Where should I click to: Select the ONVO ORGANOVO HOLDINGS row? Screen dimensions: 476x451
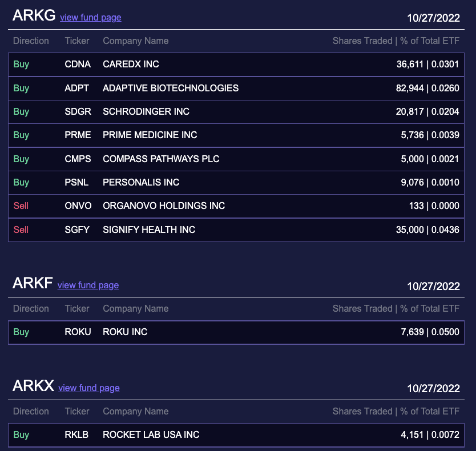click(163, 206)
